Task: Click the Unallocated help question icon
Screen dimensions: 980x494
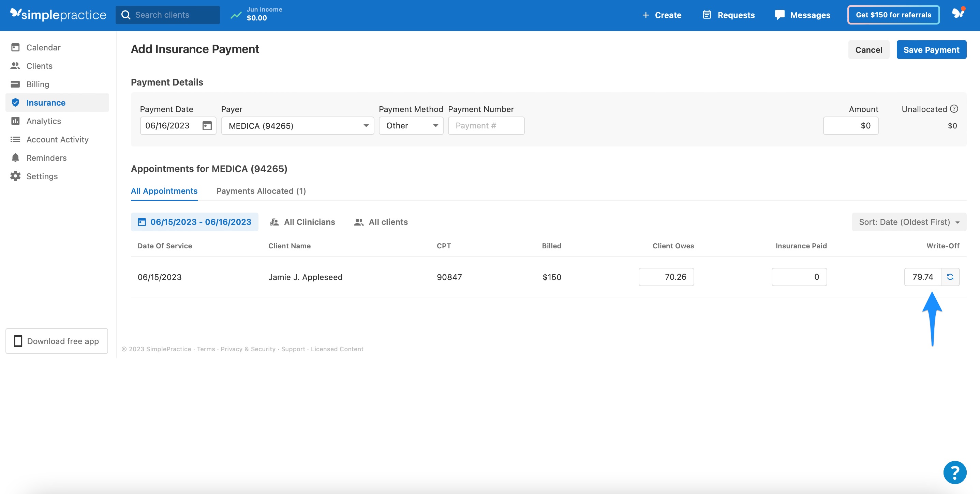Action: tap(954, 109)
